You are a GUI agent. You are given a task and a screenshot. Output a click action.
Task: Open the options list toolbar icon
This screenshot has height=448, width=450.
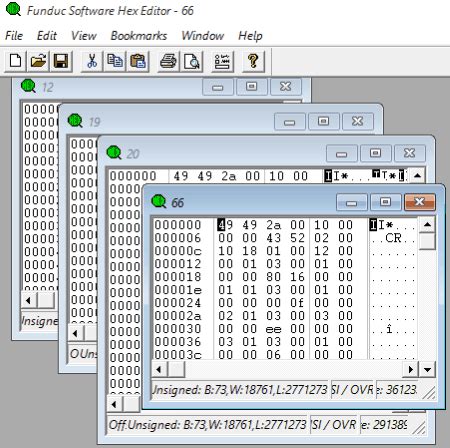point(222,61)
